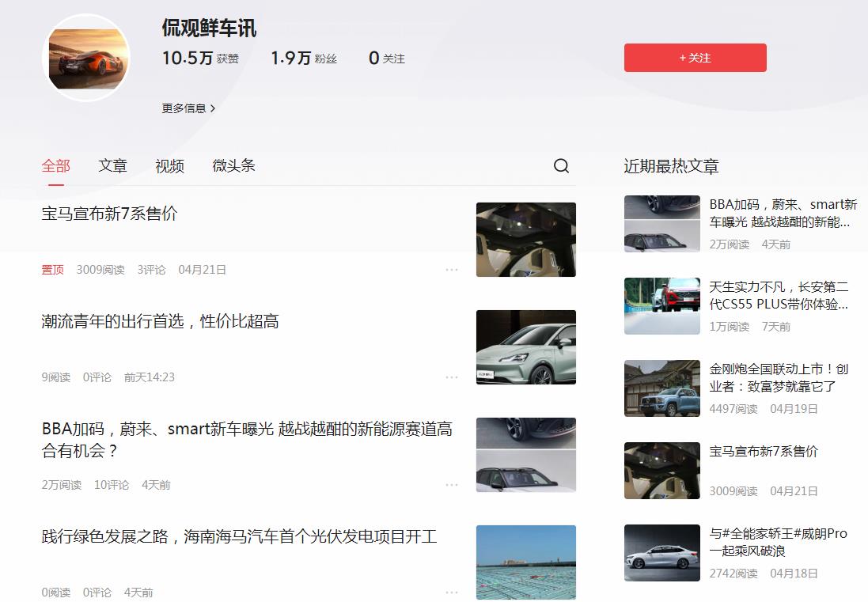
Task: Click 4497阅读 under 金刚炮 article
Action: coord(733,410)
